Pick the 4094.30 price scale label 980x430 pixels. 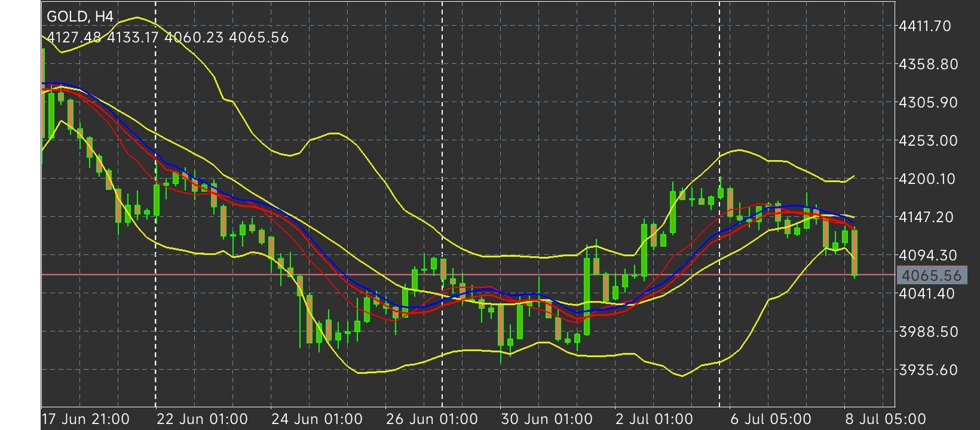(x=929, y=255)
